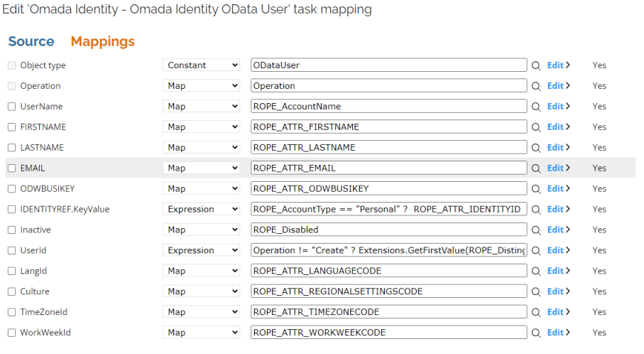Open lookup magnifier for WorkWeekId row
The height and width of the screenshot is (354, 644).
point(536,333)
